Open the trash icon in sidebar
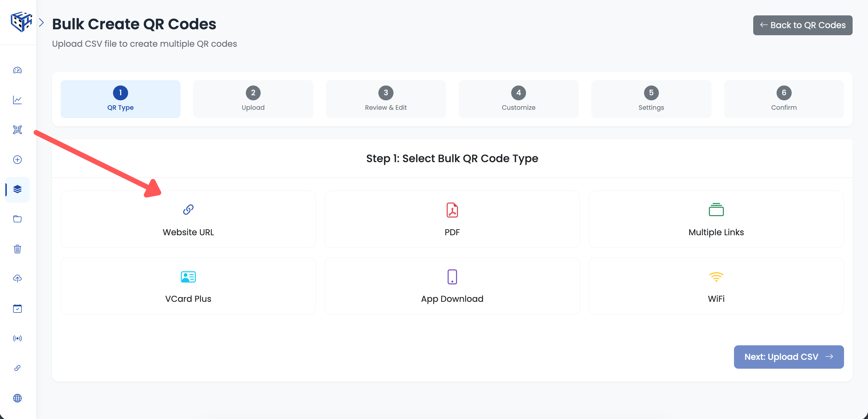 [x=17, y=249]
